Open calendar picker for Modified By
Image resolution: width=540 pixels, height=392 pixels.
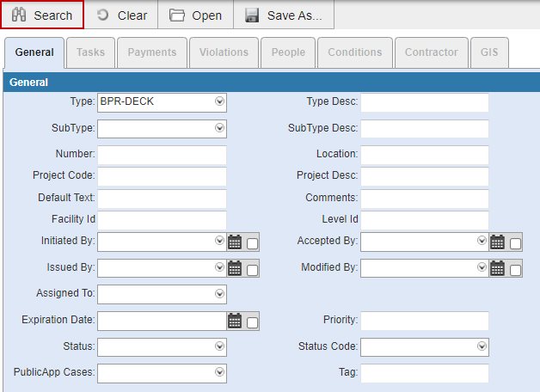point(497,268)
